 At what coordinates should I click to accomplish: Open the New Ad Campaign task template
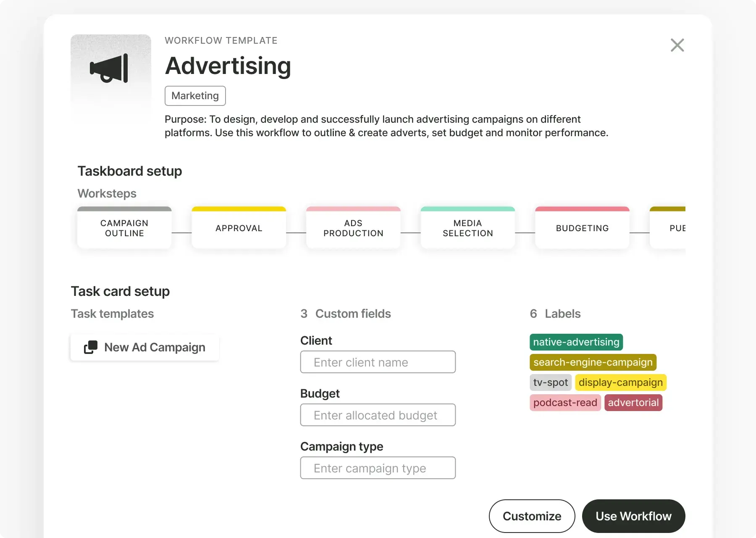coord(155,347)
